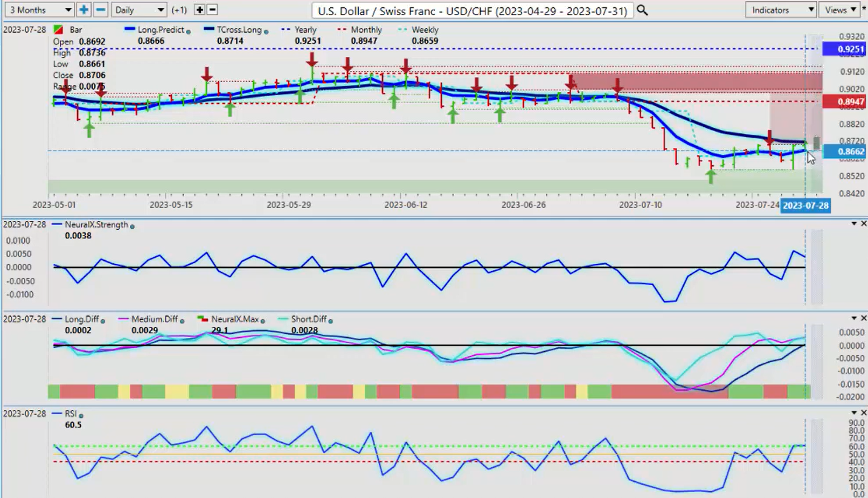Click the Weekly dashed line legend marker
Viewport: 868px width, 498px height.
click(403, 30)
